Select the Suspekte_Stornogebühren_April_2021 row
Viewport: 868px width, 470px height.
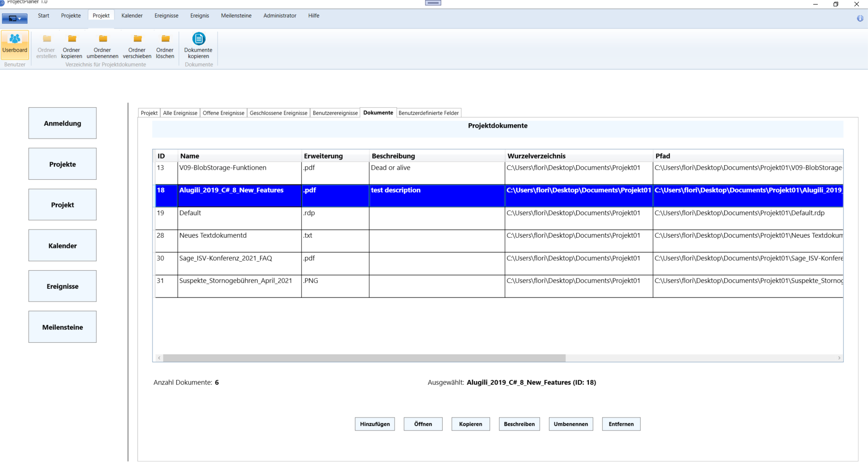click(499, 286)
